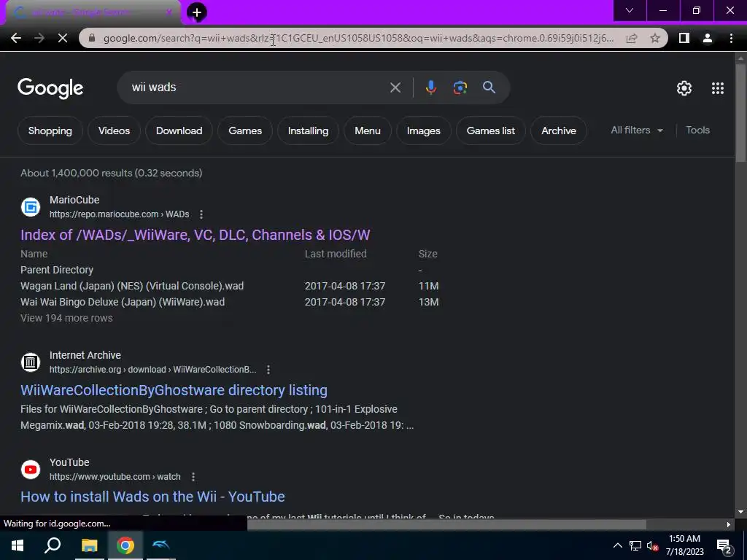This screenshot has height=560, width=747.
Task: Open the search Tools button
Action: coord(697,130)
